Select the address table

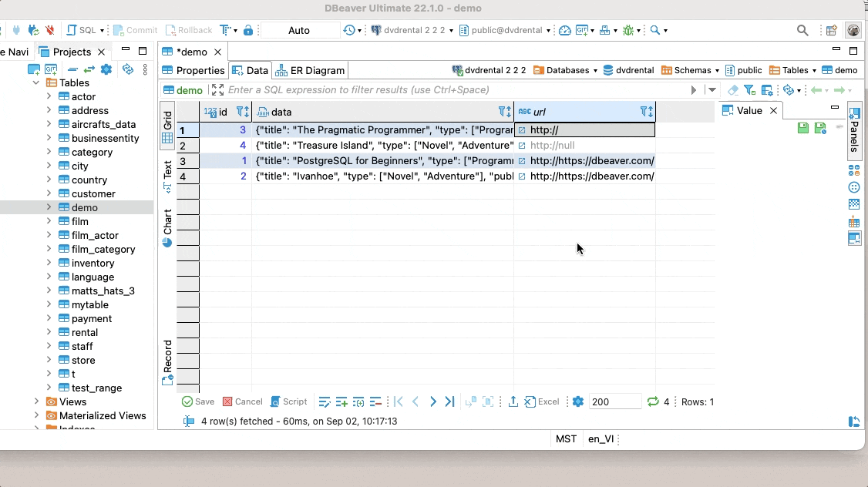(x=89, y=110)
